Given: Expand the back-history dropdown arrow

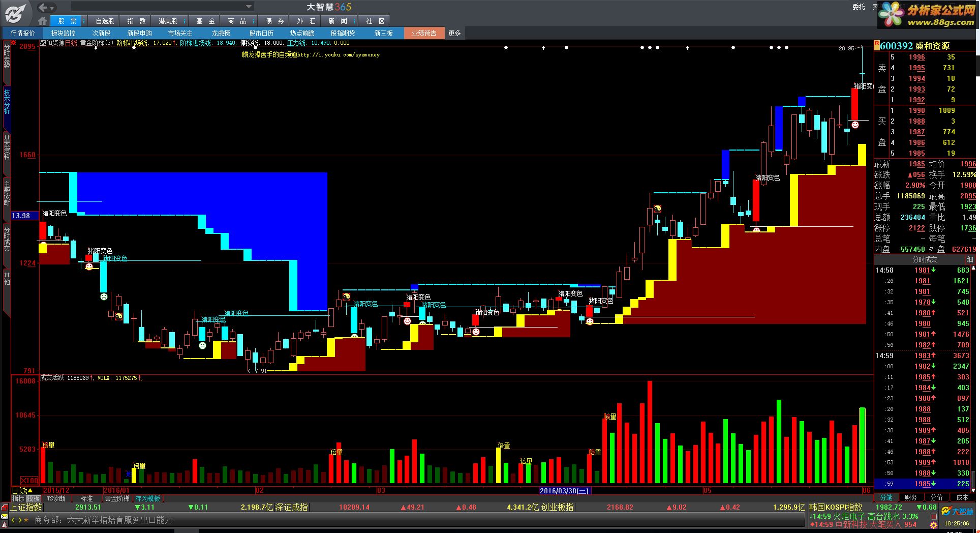Looking at the screenshot, I should coord(52,8).
